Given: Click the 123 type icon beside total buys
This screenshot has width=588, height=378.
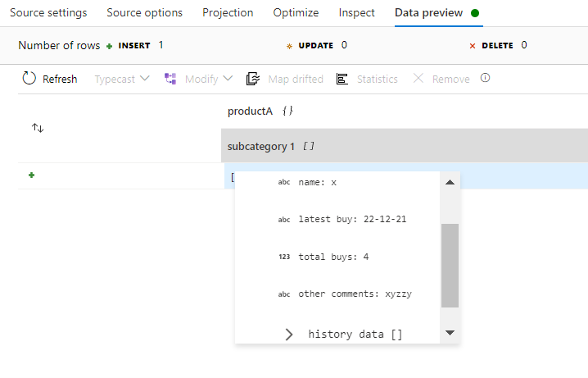Looking at the screenshot, I should point(284,257).
